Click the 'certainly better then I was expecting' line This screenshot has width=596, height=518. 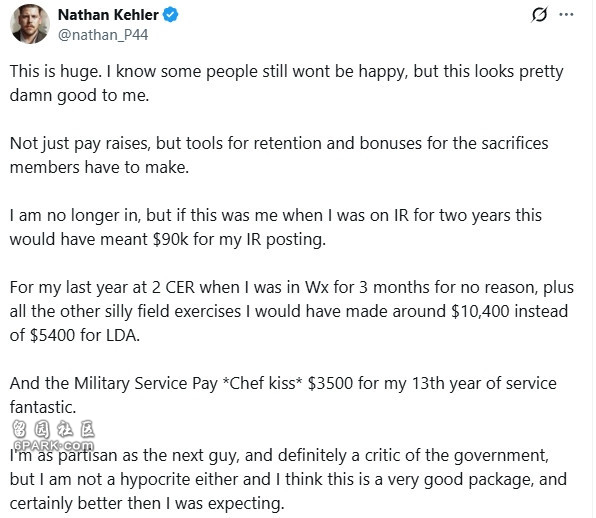(147, 503)
